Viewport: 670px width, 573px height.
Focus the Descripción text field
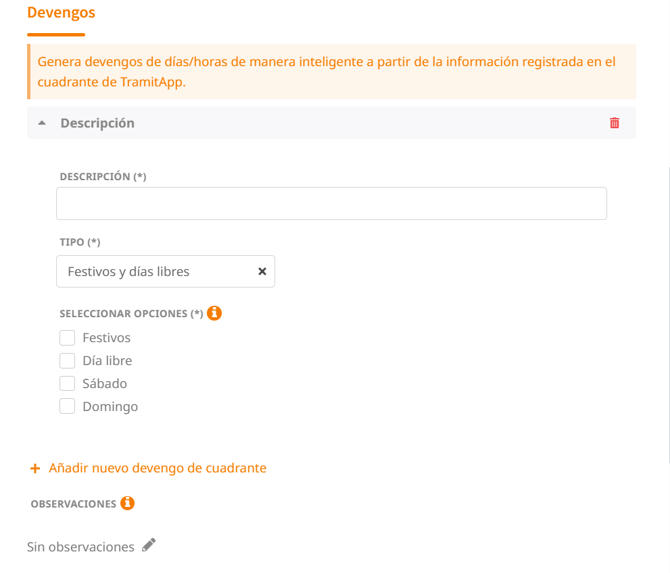click(x=331, y=204)
